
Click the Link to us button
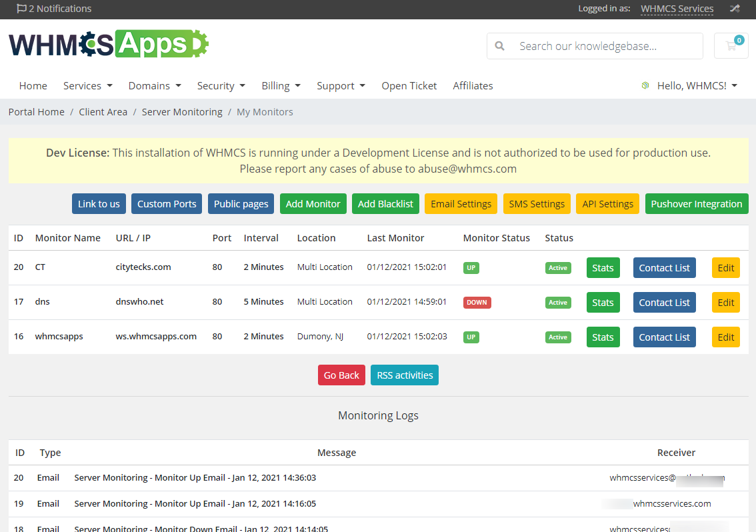[99, 203]
